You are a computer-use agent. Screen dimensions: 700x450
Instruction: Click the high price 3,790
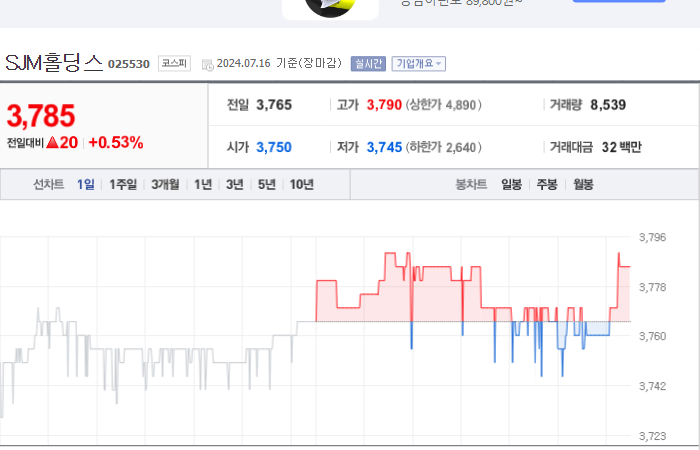(x=384, y=105)
